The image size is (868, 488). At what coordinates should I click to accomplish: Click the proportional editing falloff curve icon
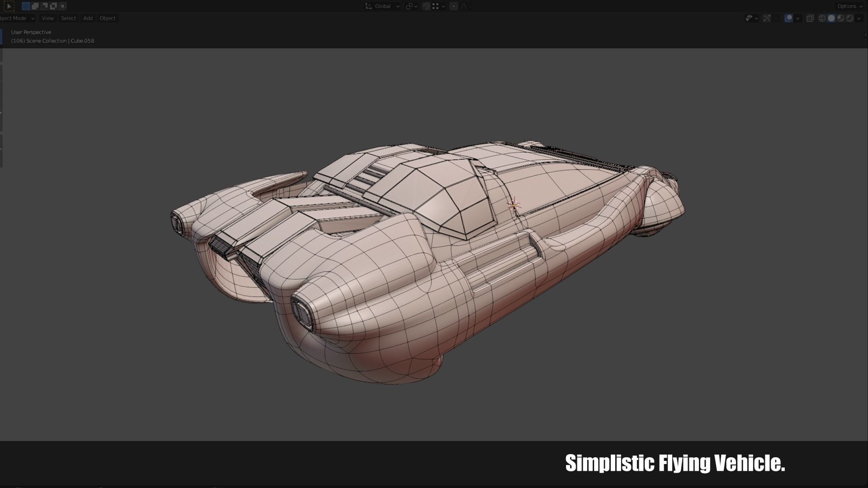[x=464, y=6]
